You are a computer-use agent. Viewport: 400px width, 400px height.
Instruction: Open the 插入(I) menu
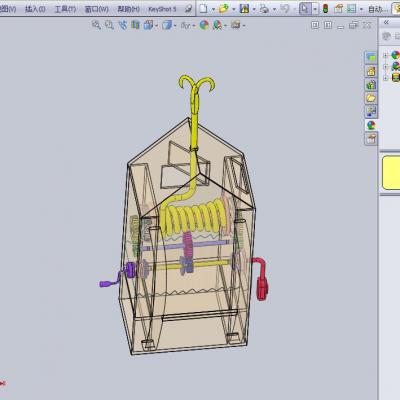[x=35, y=9]
